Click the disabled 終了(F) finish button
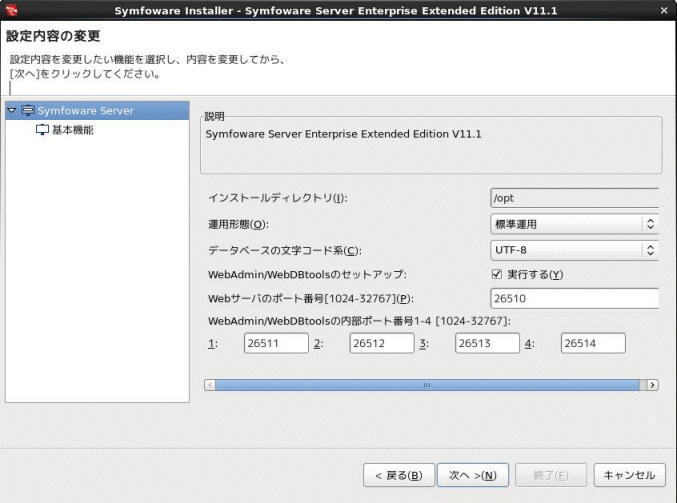 point(551,475)
